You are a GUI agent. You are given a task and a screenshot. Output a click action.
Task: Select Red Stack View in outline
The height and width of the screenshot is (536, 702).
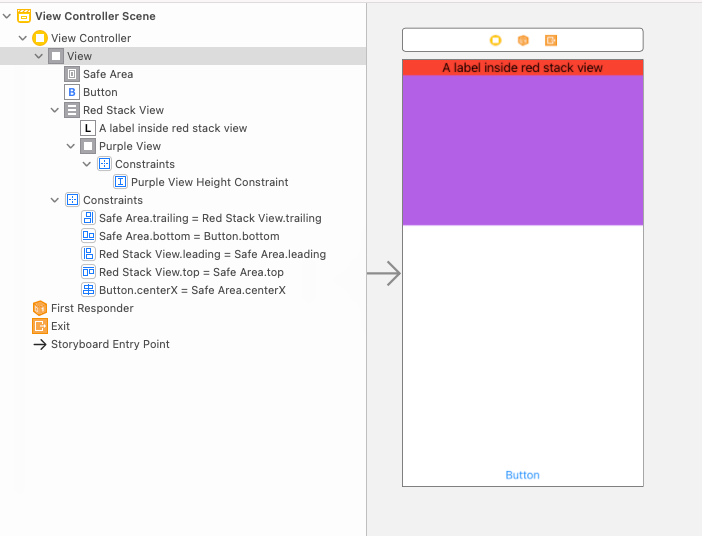183,110
